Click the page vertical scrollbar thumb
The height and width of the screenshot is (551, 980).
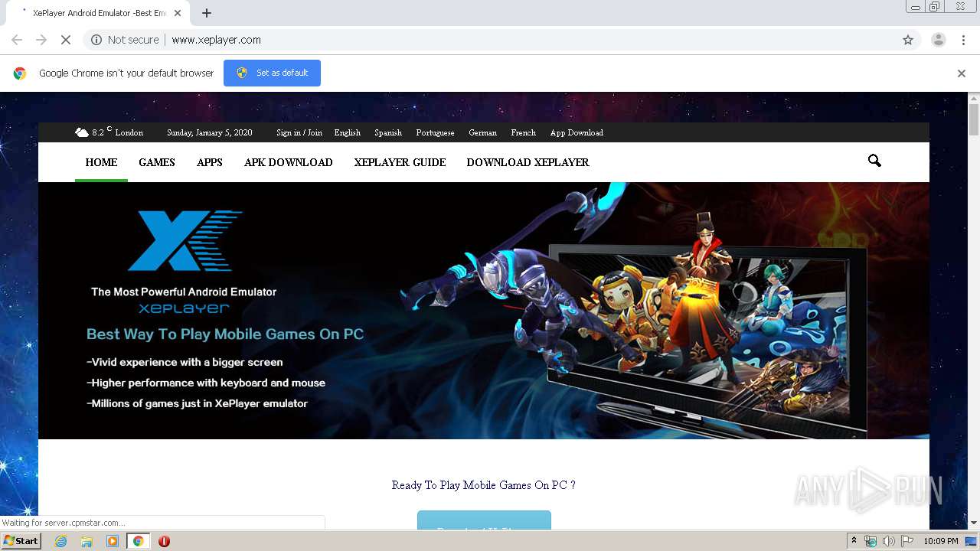click(974, 119)
